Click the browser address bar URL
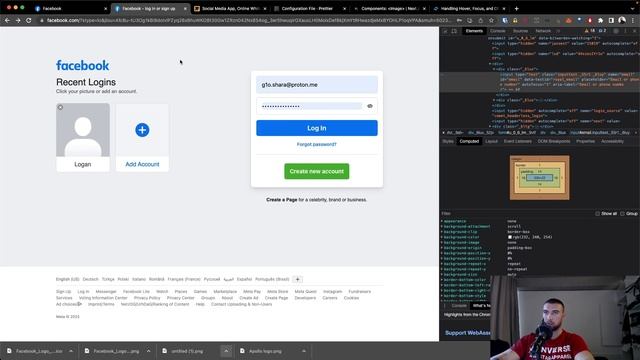The image size is (640, 360). click(248, 20)
